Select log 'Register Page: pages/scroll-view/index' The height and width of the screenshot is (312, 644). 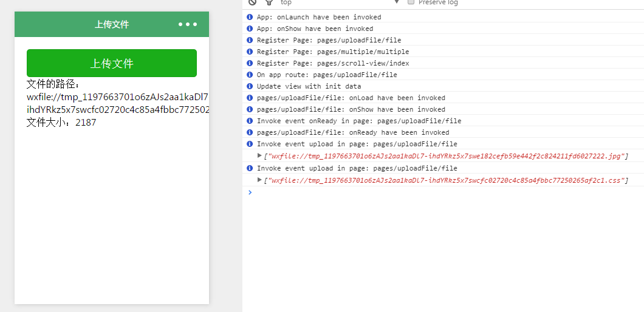pos(333,63)
